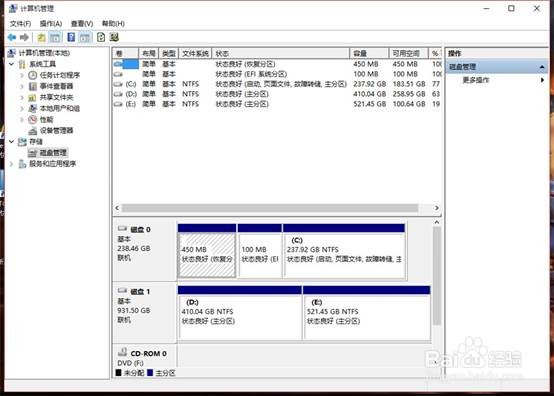Toggle the action pane toolbar icon
The height and width of the screenshot is (396, 554).
(x=84, y=37)
